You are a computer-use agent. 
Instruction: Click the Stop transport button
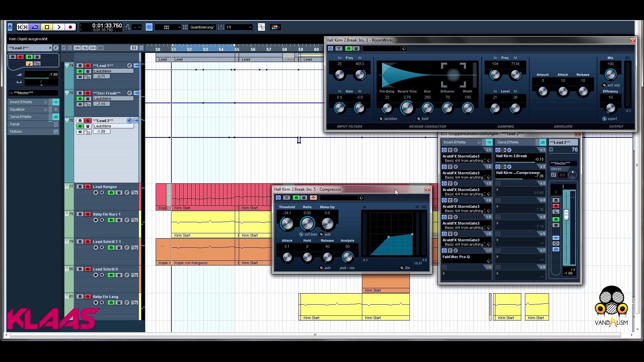pos(47,27)
